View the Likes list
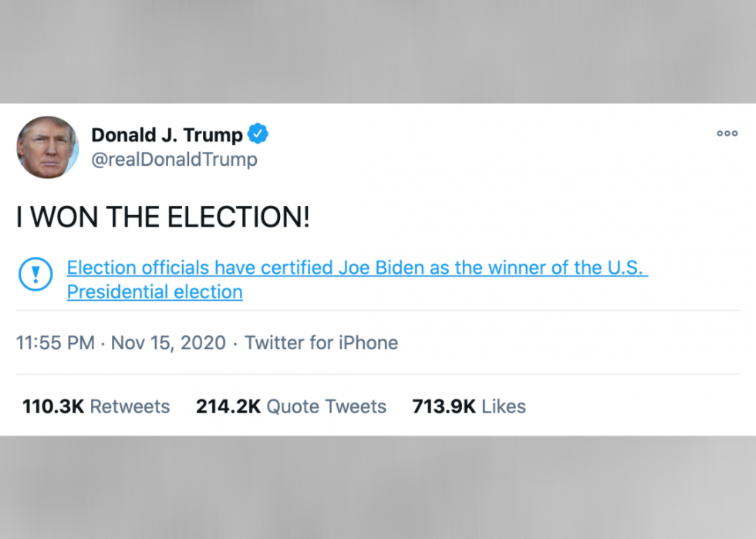This screenshot has height=539, width=756. [x=504, y=406]
